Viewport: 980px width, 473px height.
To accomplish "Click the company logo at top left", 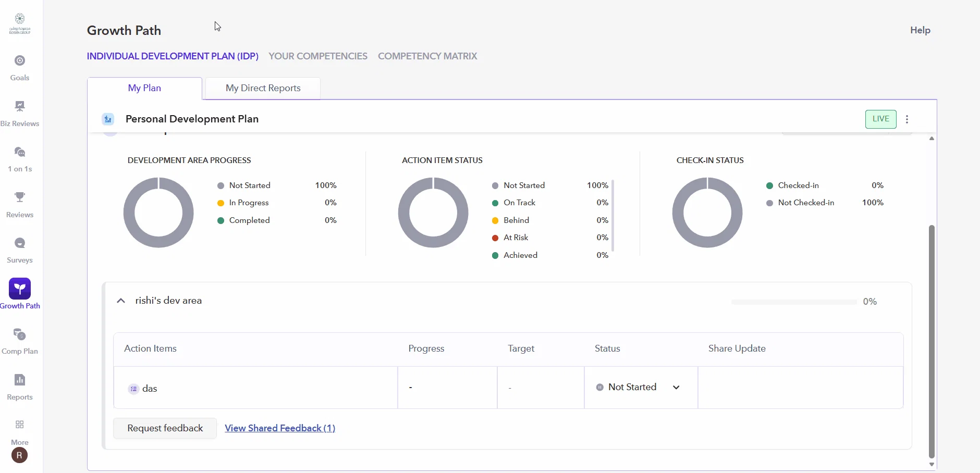I will click(20, 24).
